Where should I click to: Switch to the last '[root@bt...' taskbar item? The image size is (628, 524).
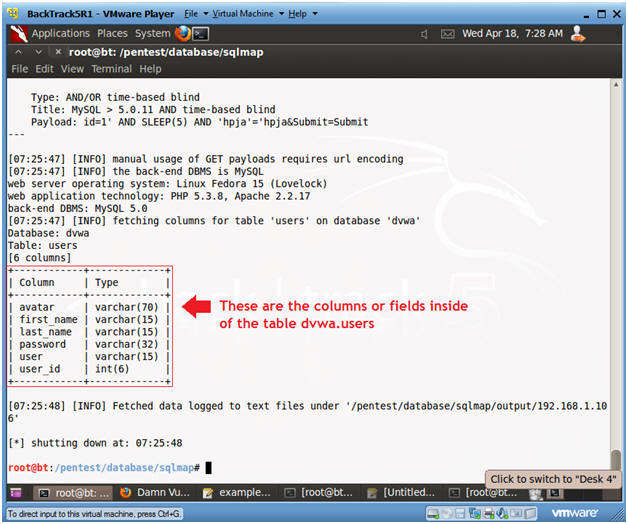tap(483, 493)
